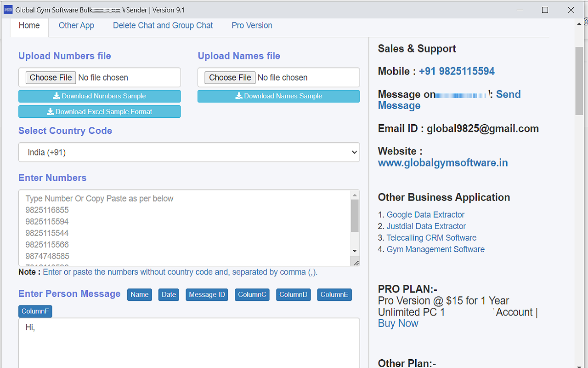
Task: Choose a file for Upload Numbers file
Action: 51,77
